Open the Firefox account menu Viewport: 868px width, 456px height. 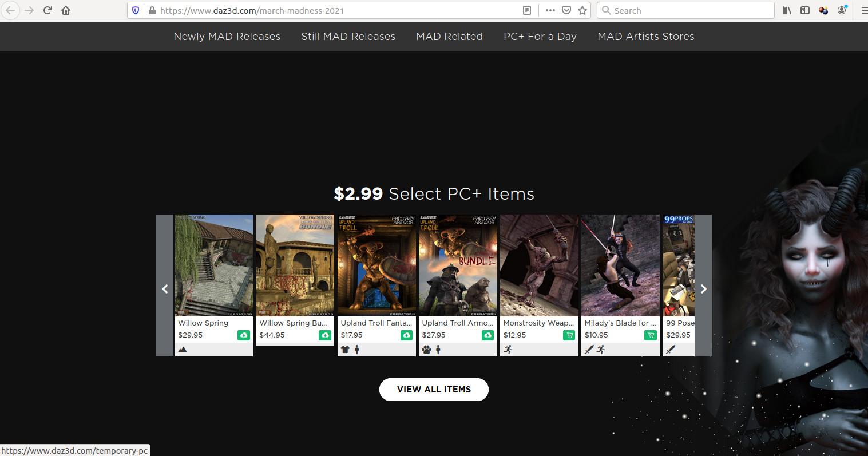coord(842,10)
